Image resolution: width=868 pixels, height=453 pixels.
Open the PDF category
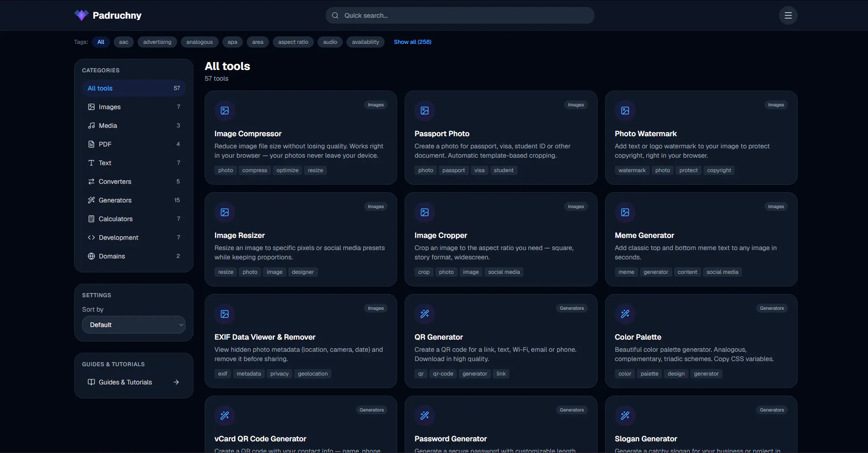point(134,144)
